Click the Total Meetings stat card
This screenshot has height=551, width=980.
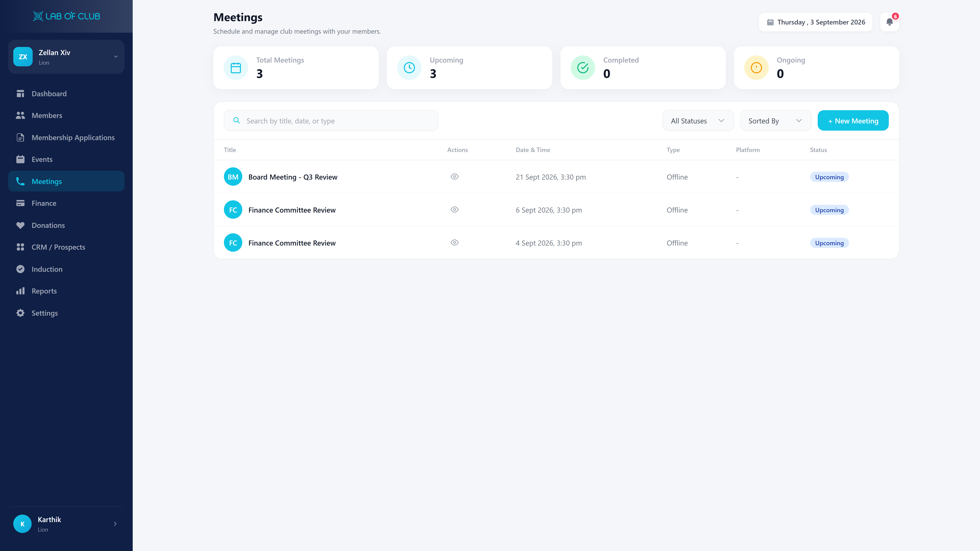tap(296, 68)
